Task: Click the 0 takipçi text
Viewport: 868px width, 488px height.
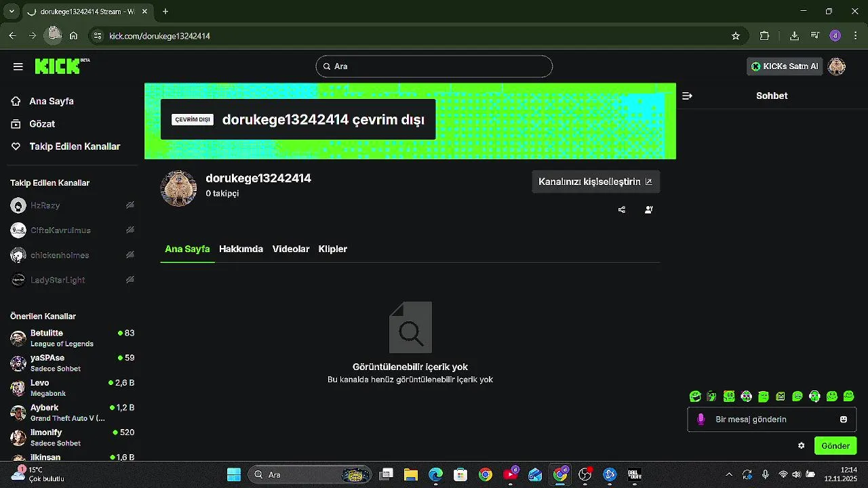Action: pos(222,193)
